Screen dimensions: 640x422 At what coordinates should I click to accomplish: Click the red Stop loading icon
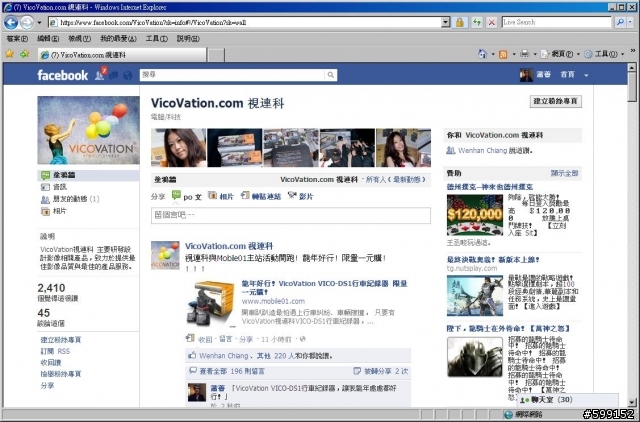pos(492,22)
